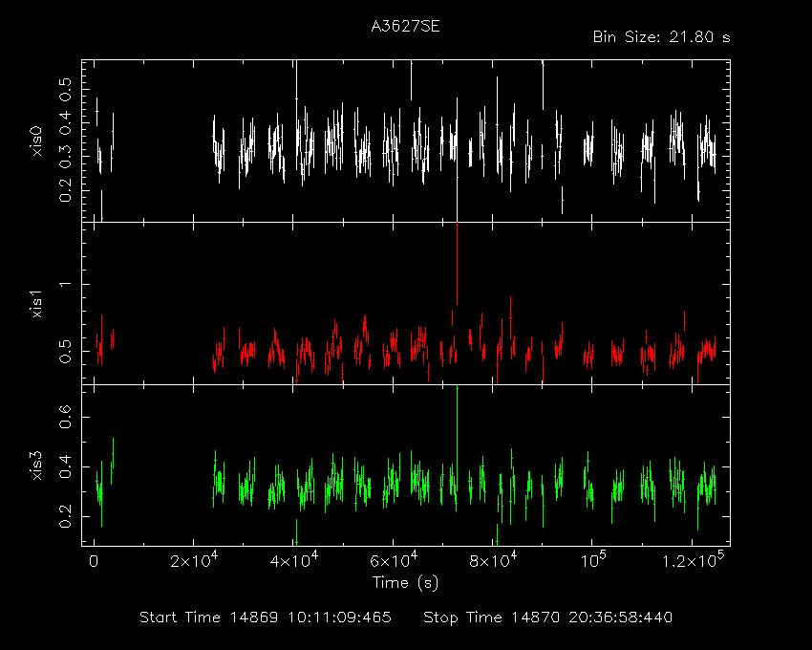
Task: Select the Bin Size: 21.80 s label
Action: click(x=661, y=37)
